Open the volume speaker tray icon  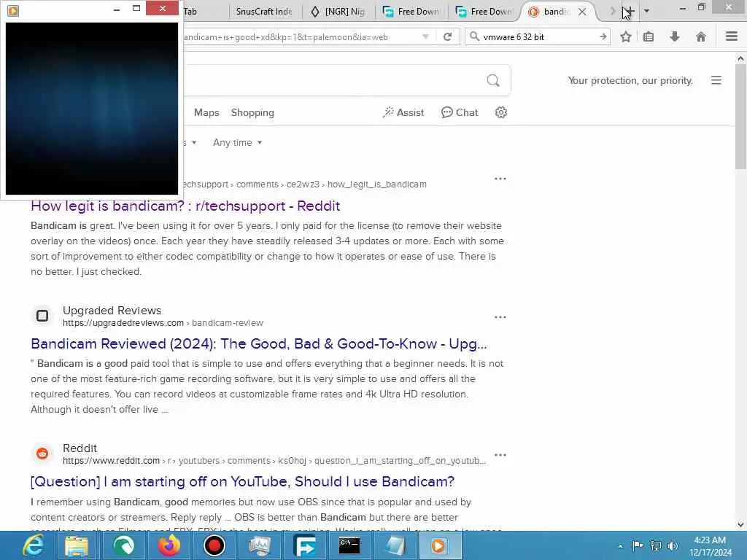(673, 546)
